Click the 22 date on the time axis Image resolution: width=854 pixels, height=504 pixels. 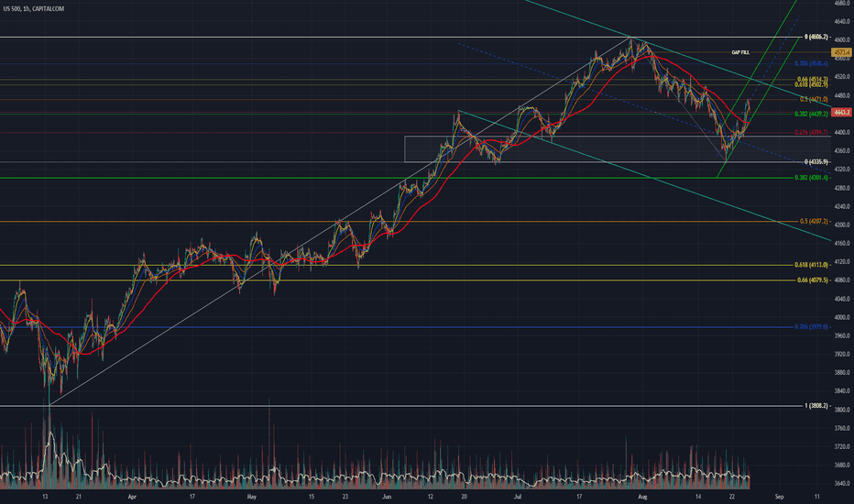(x=732, y=497)
